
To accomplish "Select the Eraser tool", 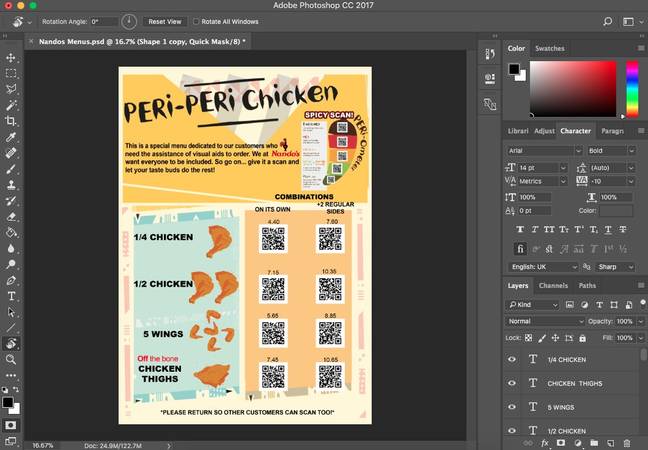I will [x=11, y=217].
